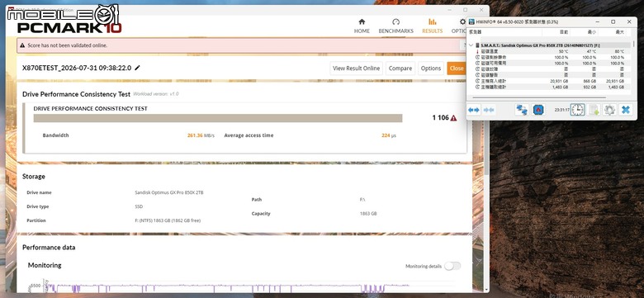Image resolution: width=644 pixels, height=298 pixels.
Task: Click the HWiNFO log-to-file document icon
Action: [x=594, y=110]
